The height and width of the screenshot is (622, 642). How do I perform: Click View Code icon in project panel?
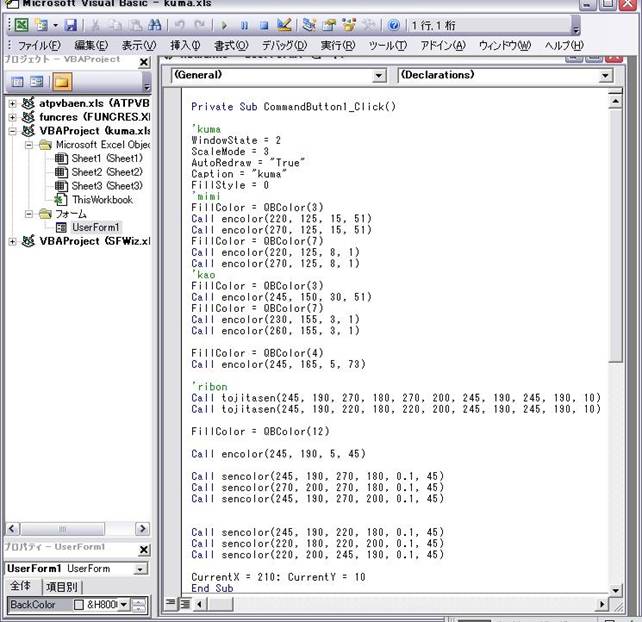click(x=17, y=82)
